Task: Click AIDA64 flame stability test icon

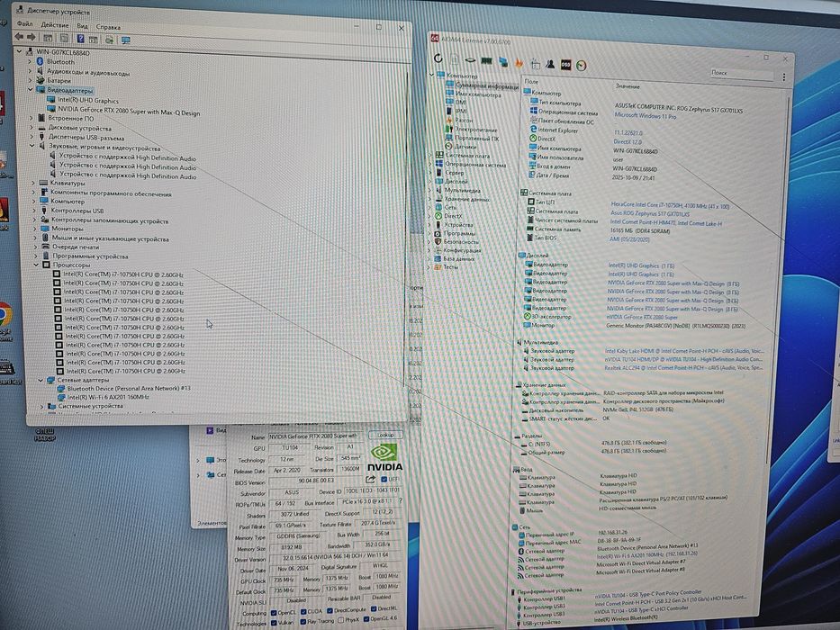Action: click(x=519, y=63)
